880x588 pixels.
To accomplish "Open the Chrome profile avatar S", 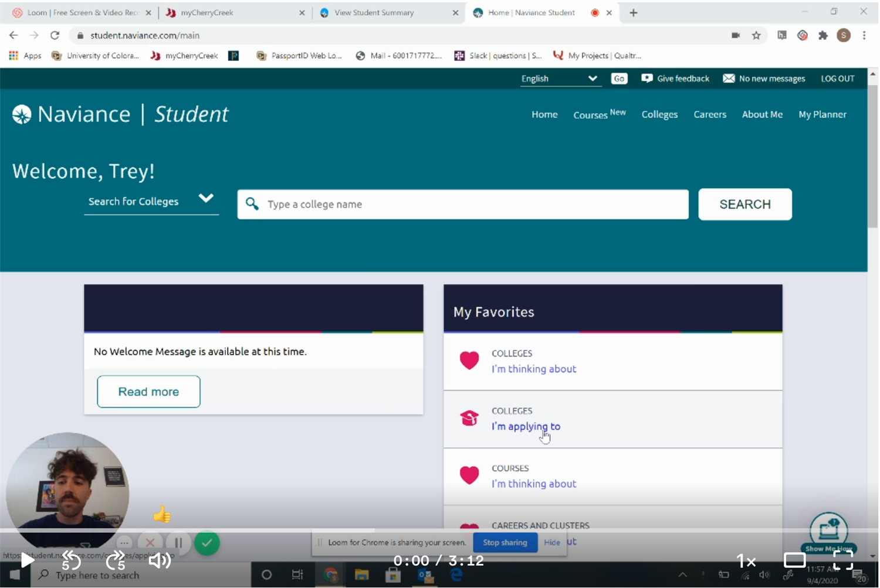I will [x=844, y=35].
